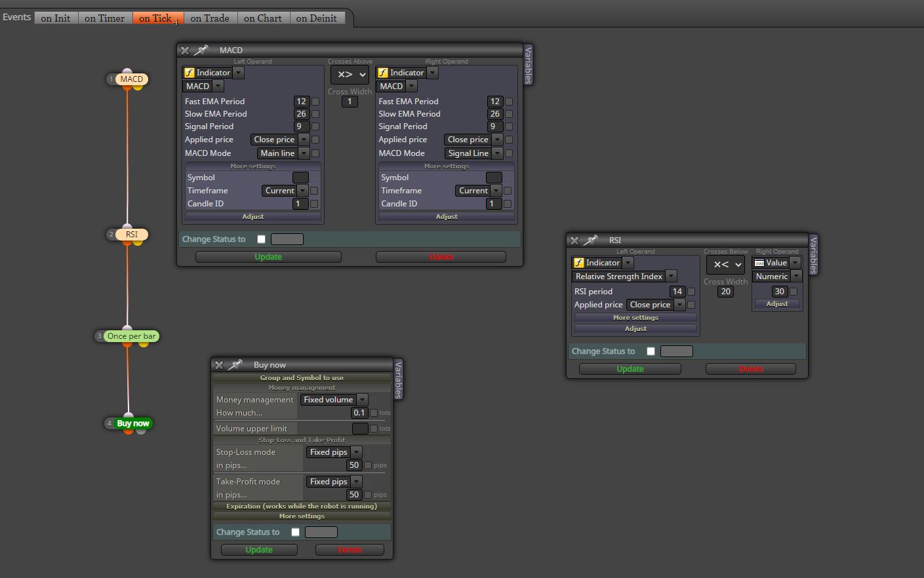
Task: Pin the MACD panel with pushpin icon
Action: point(201,50)
